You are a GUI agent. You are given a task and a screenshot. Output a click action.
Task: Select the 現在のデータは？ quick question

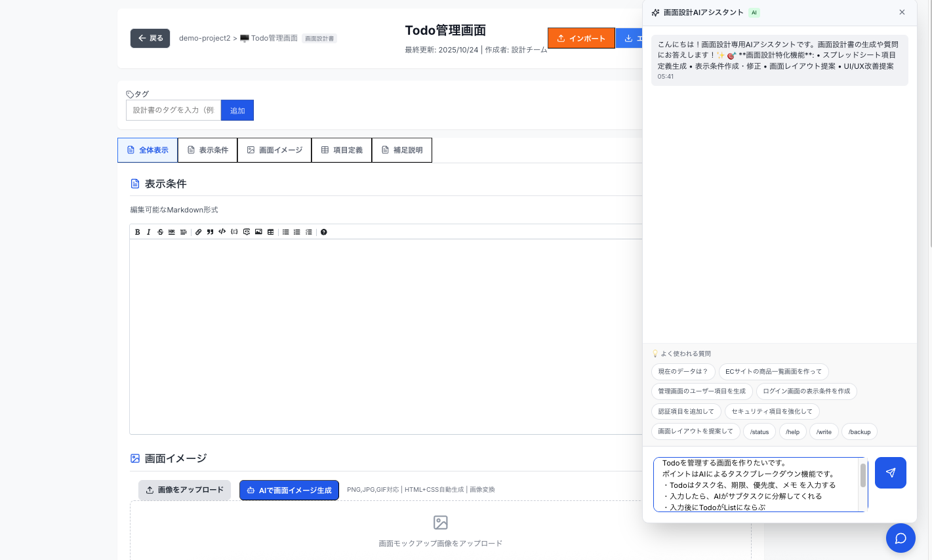tap(683, 372)
